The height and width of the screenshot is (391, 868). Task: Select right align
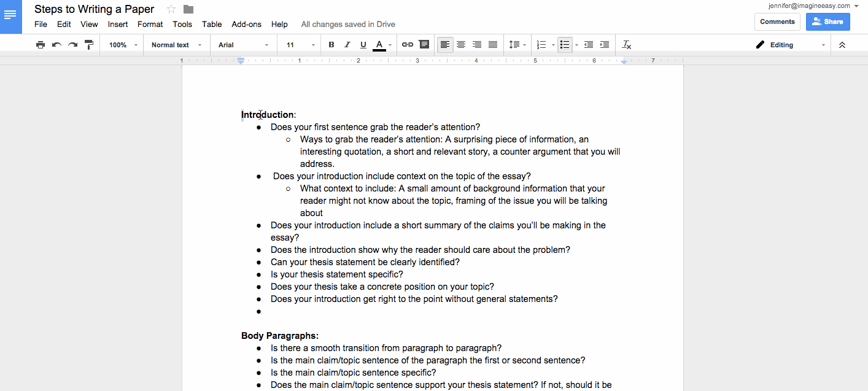[477, 45]
